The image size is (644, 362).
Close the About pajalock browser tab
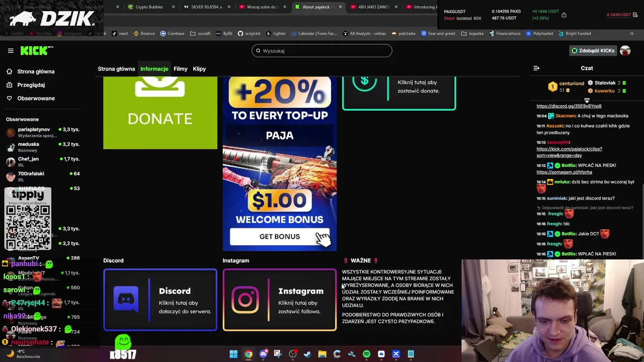(x=340, y=7)
